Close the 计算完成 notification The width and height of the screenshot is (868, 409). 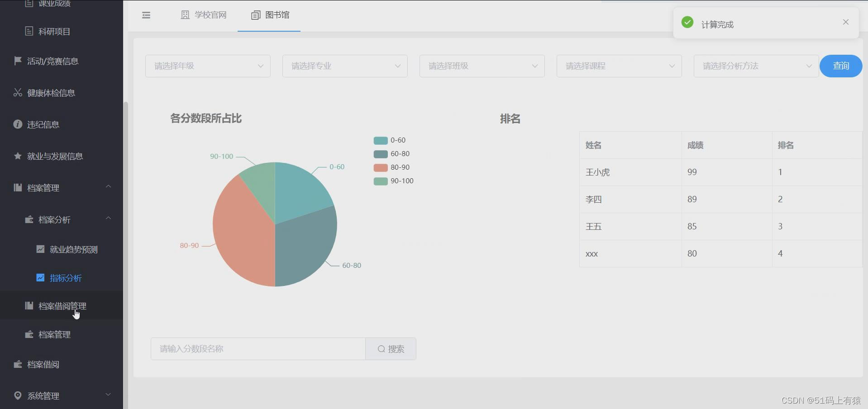coord(846,22)
